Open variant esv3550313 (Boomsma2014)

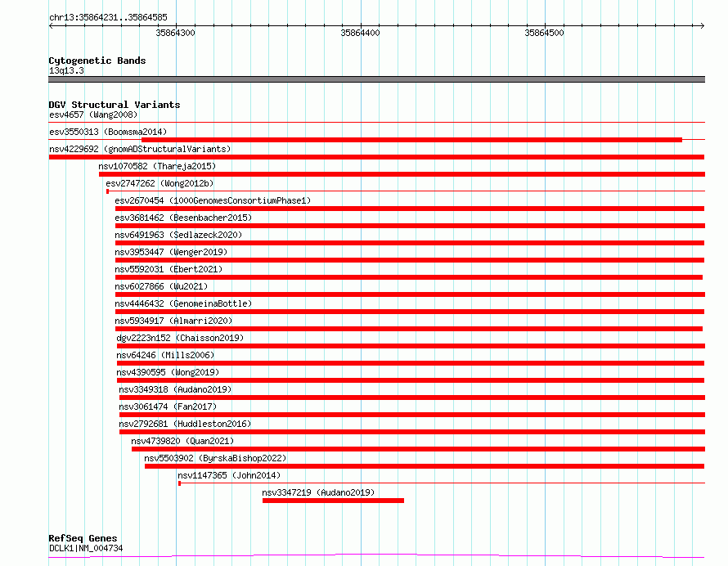[108, 132]
